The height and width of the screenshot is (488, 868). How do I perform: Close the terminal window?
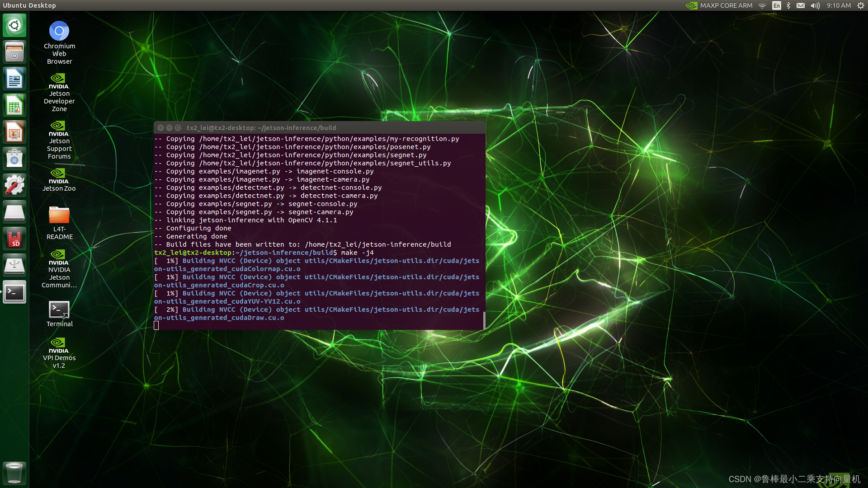tap(160, 128)
